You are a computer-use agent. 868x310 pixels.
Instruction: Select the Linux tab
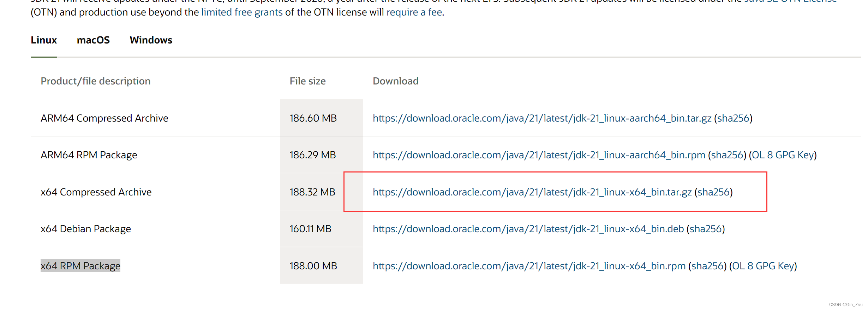point(43,40)
